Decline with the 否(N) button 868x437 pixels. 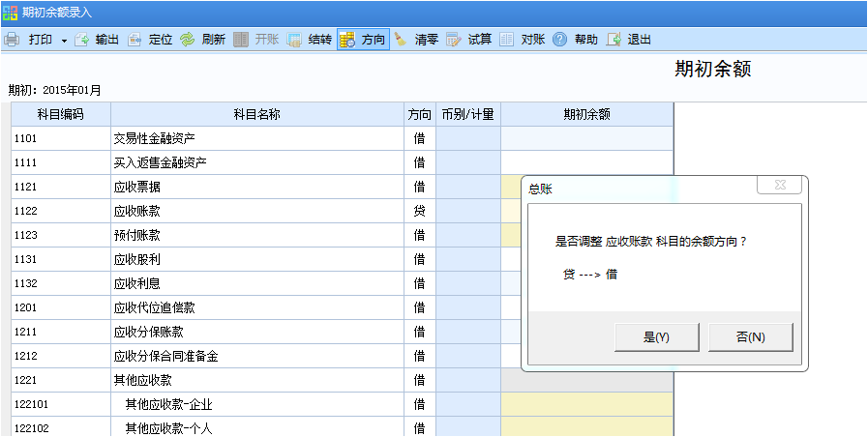click(x=751, y=337)
